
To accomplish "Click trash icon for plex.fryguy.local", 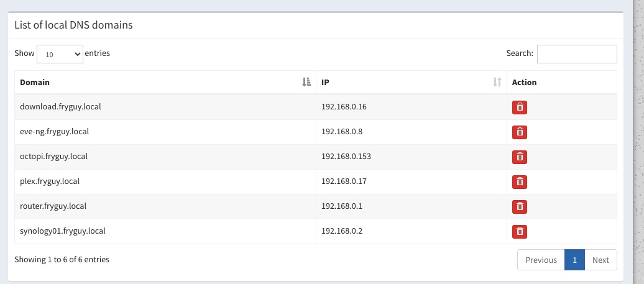I will (520, 182).
